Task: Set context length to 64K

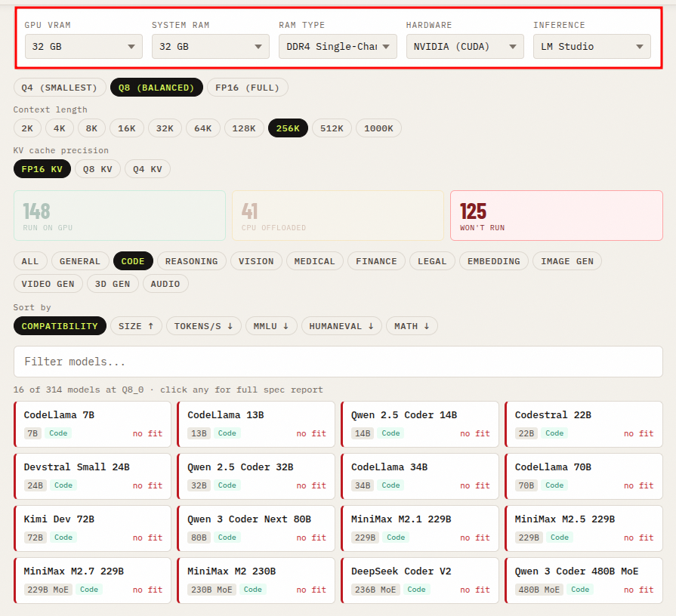Action: (x=203, y=128)
